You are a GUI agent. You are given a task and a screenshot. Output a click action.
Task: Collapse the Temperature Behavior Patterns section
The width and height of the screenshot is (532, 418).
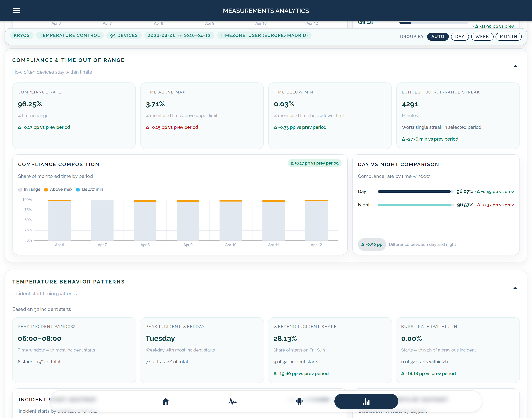pos(515,288)
